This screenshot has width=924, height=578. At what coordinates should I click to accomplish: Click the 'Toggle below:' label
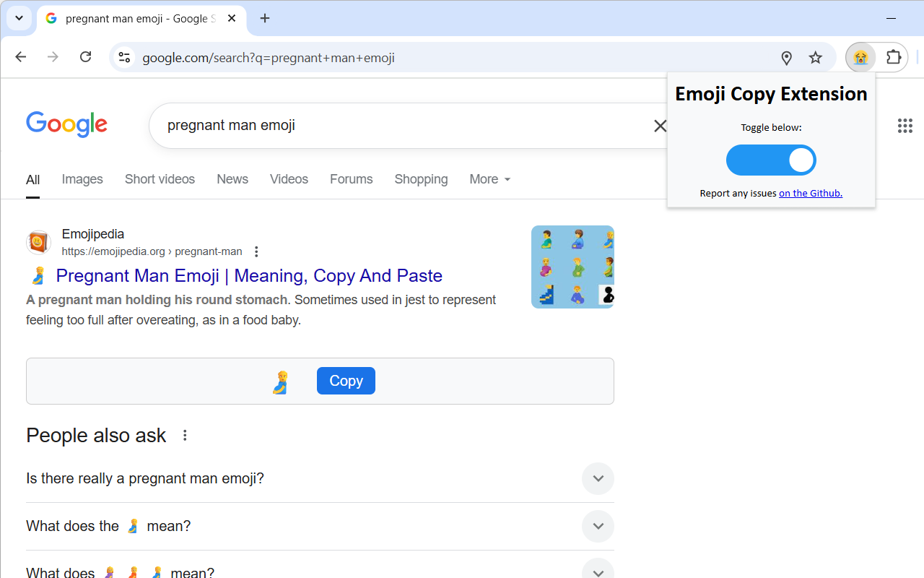(x=771, y=128)
